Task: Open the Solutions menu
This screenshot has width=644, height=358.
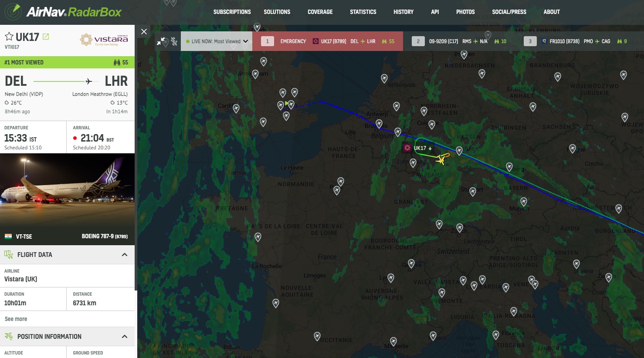Action: click(277, 12)
